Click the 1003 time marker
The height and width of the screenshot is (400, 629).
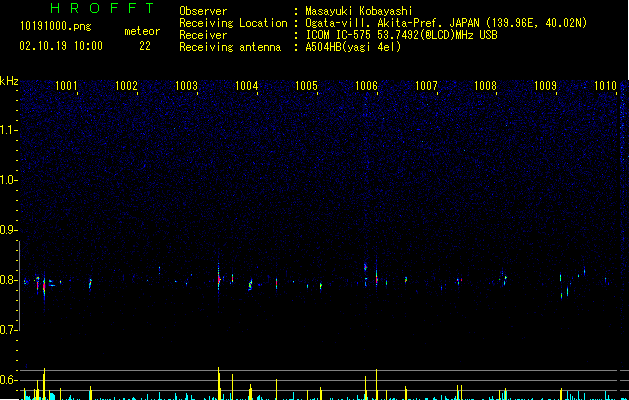click(x=186, y=86)
